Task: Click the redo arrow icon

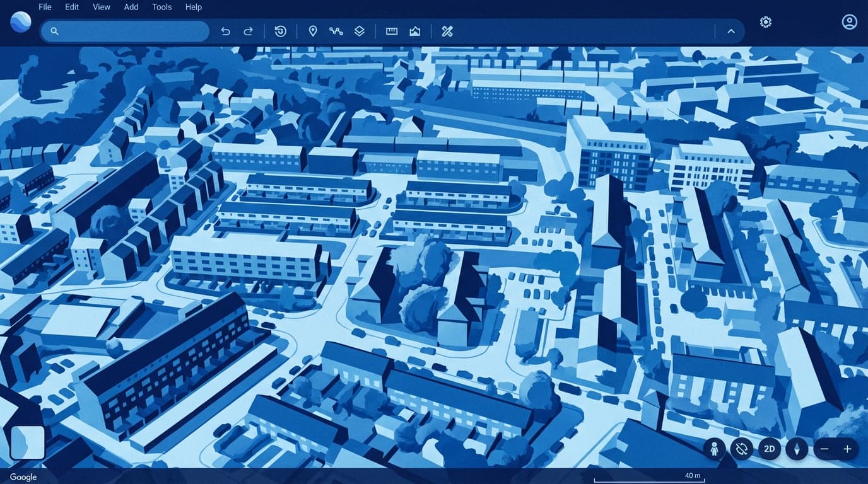Action: pyautogui.click(x=249, y=32)
